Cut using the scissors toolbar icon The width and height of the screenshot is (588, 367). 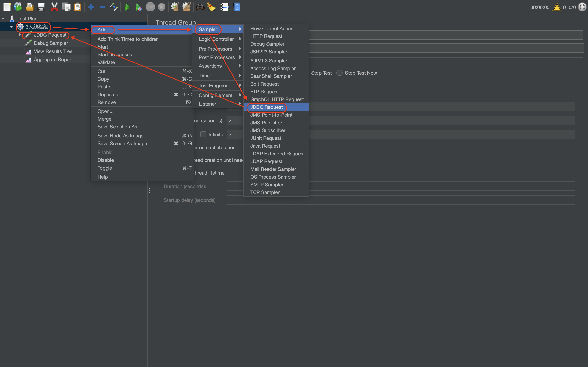click(55, 7)
